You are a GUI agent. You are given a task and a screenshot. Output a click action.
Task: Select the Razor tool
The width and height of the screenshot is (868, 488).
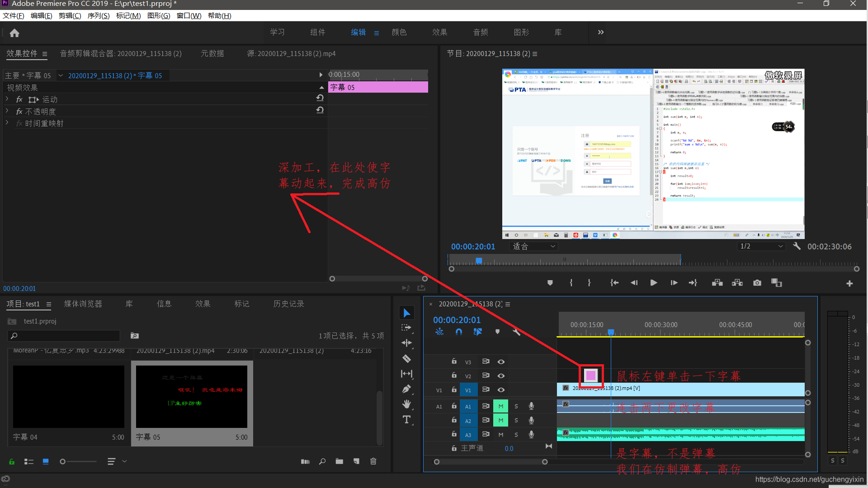coord(406,359)
